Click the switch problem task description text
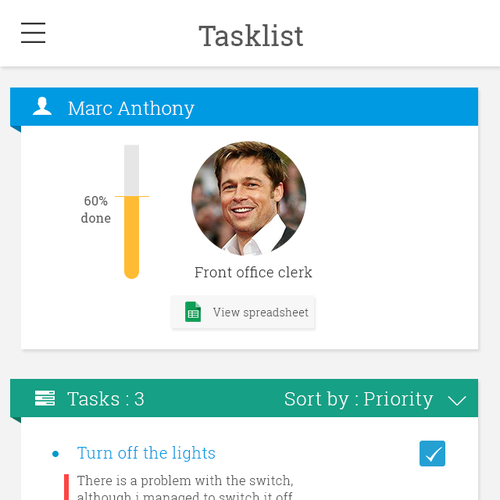The image size is (500, 500). [185, 488]
